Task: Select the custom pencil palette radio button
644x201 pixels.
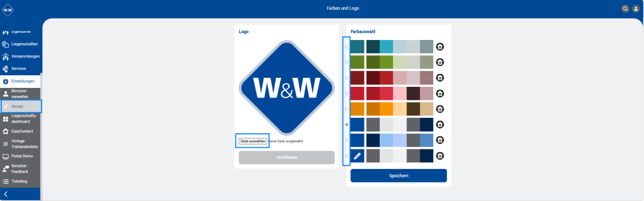Action: click(x=346, y=156)
